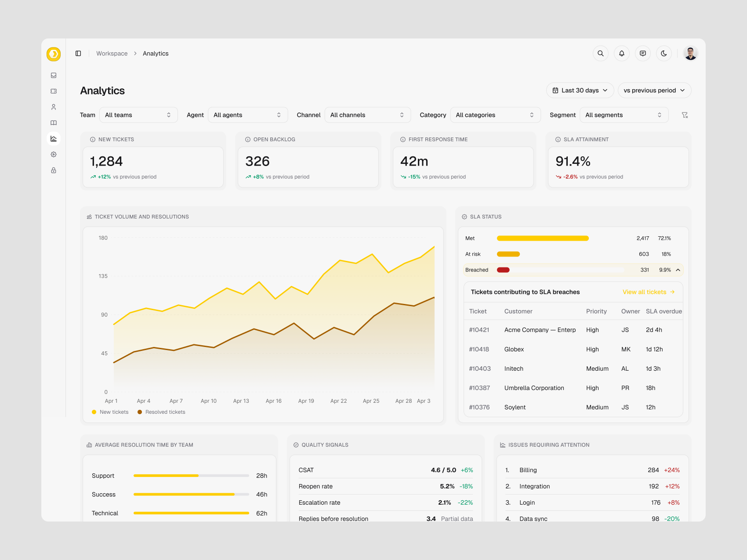Image resolution: width=747 pixels, height=560 pixels.
Task: Click the Met SLA yellow bar
Action: tap(543, 238)
